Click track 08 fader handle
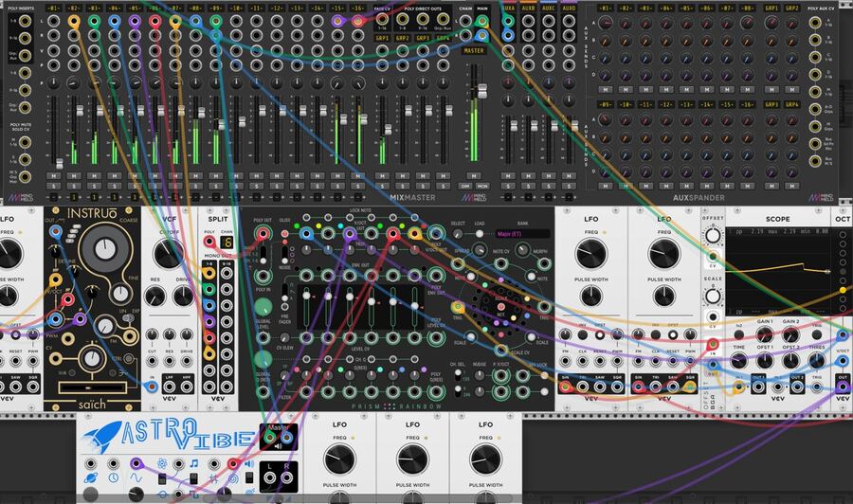This screenshot has width=853, height=504. 201,113
